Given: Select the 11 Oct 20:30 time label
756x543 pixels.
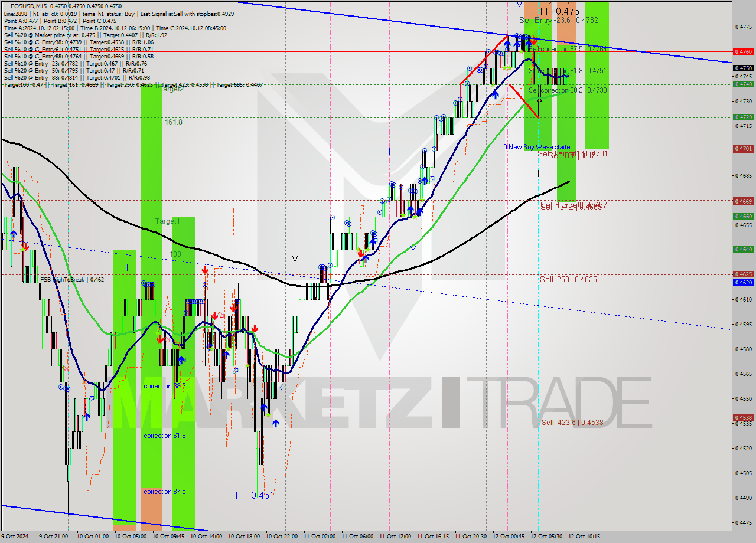Looking at the screenshot, I should coord(470,537).
